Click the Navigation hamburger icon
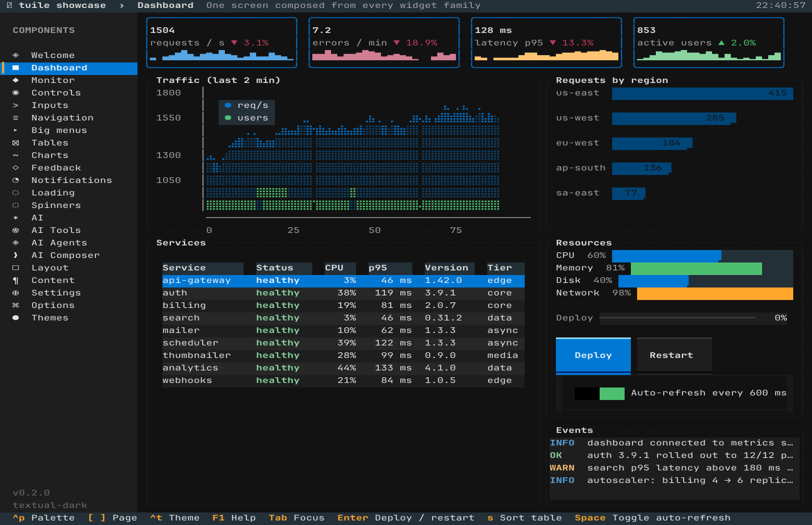The height and width of the screenshot is (525, 812). pos(16,118)
